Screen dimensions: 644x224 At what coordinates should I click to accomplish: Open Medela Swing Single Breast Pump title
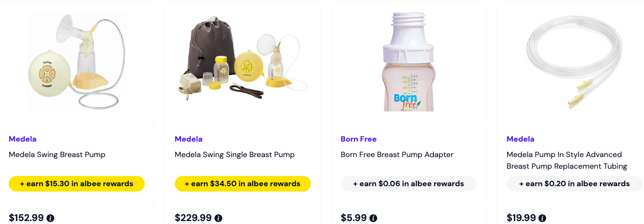tap(235, 155)
